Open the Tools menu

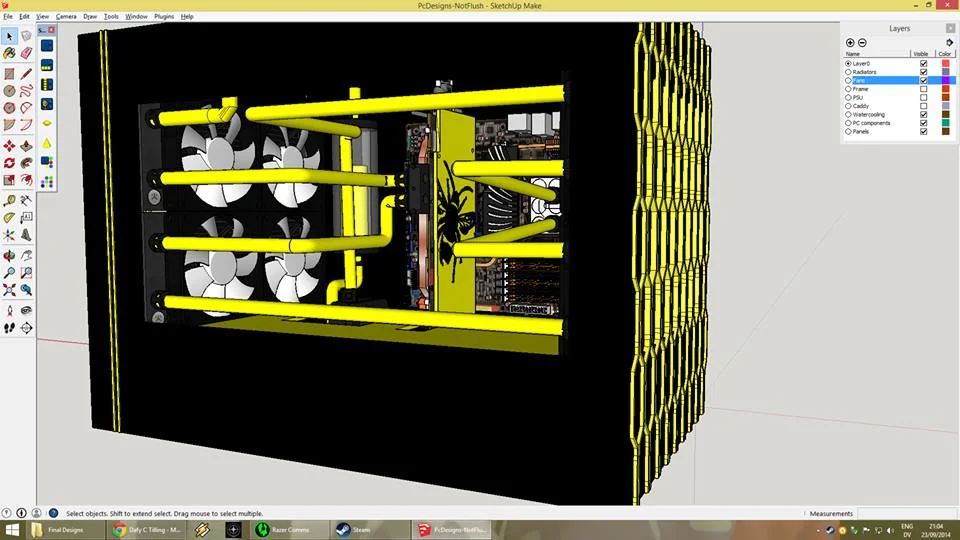point(111,17)
